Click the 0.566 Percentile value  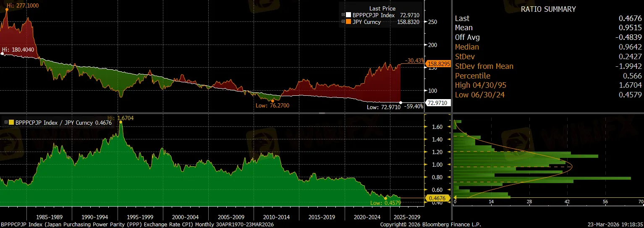(633, 76)
